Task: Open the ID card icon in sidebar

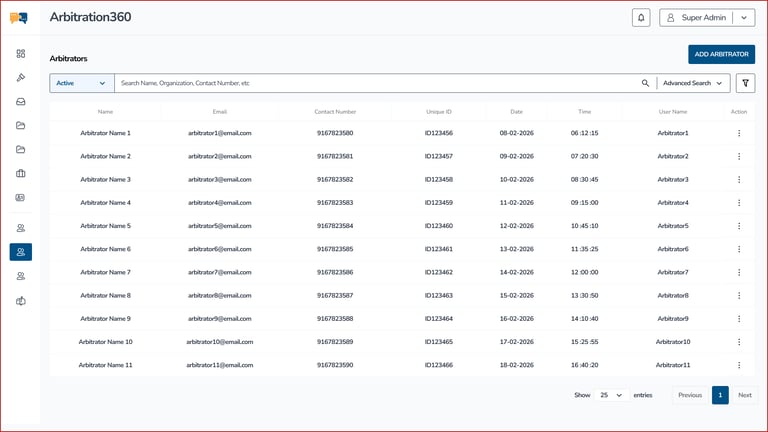Action: pos(21,197)
